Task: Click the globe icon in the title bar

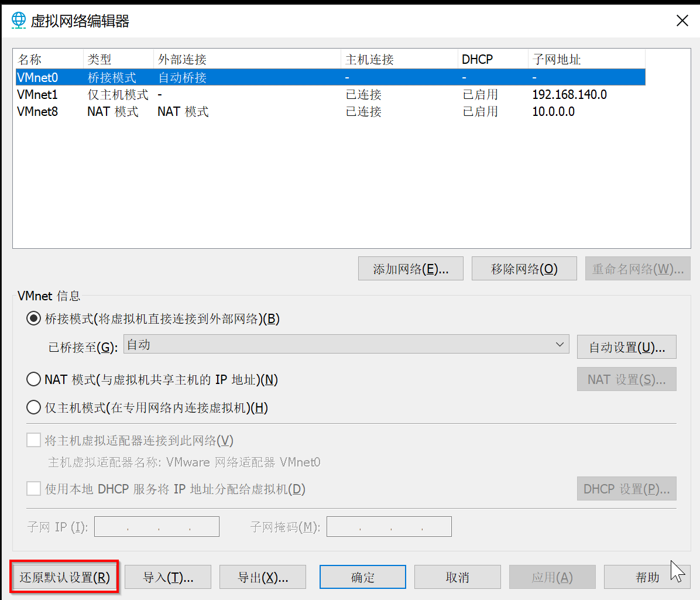Action: (18, 20)
